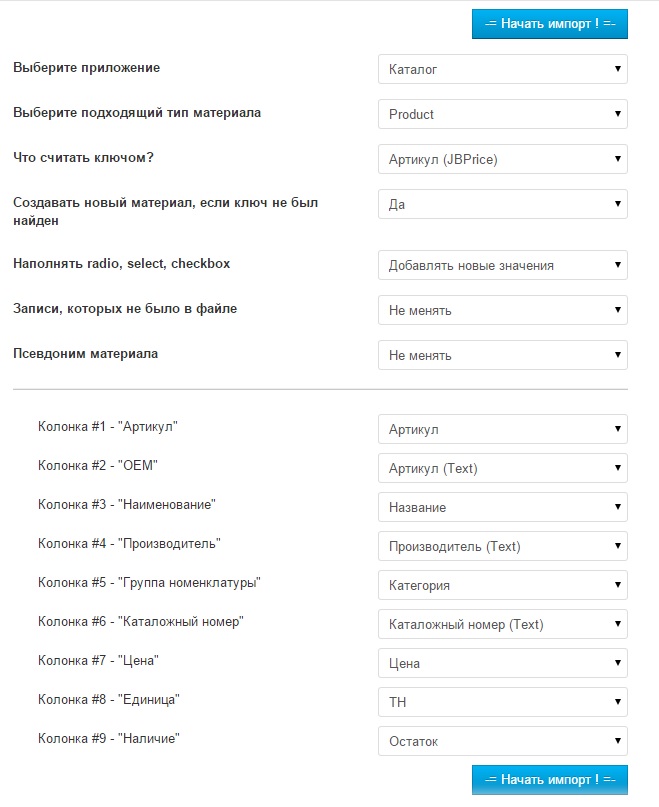The width and height of the screenshot is (659, 807).
Task: Open column #9 "Наличие" dropdown showing Остаток
Action: click(502, 741)
